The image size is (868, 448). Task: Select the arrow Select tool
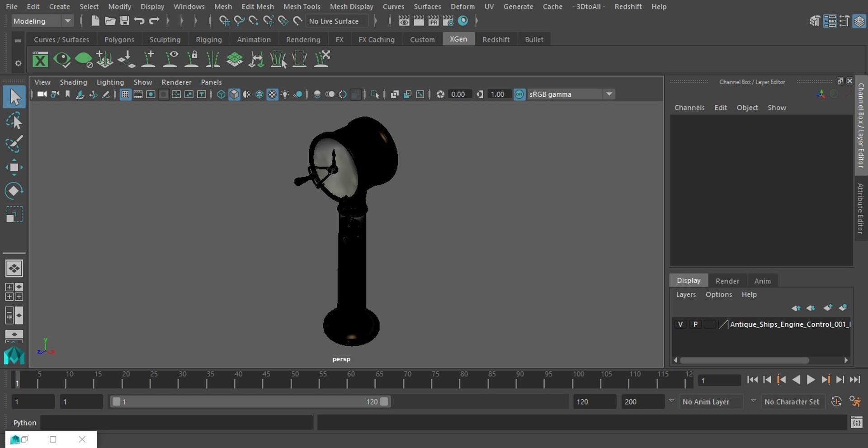coord(14,97)
